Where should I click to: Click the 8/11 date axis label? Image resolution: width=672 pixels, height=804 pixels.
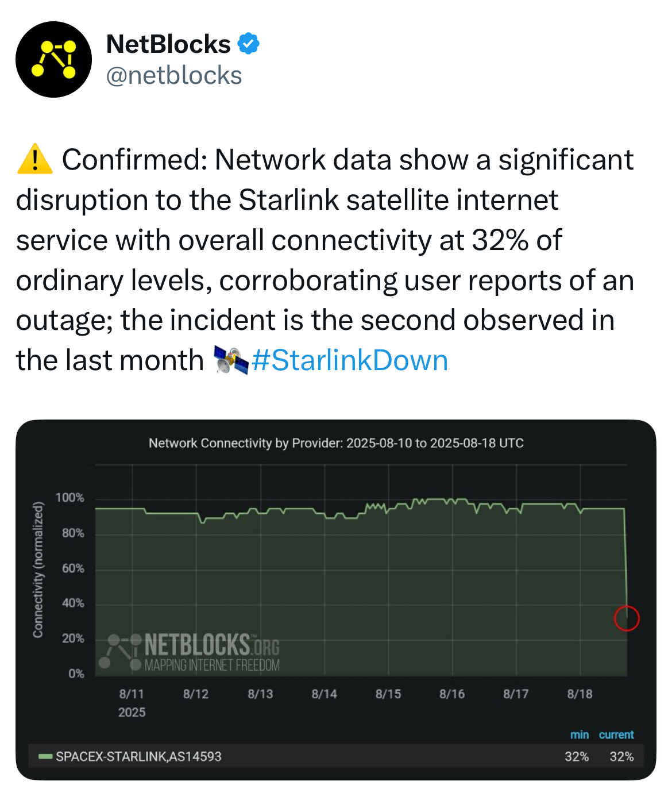[132, 694]
